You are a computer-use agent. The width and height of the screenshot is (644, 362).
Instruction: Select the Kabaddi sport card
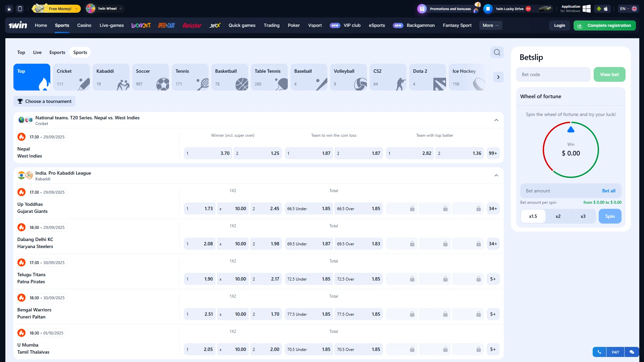pyautogui.click(x=111, y=77)
